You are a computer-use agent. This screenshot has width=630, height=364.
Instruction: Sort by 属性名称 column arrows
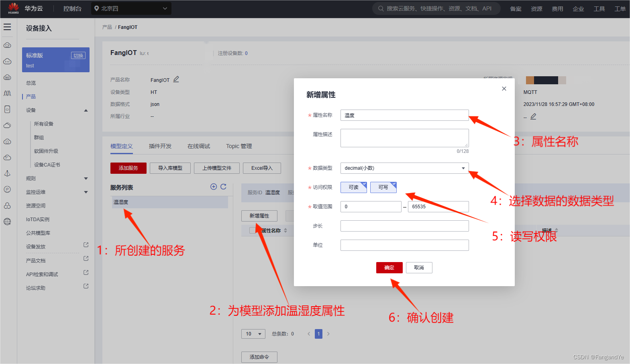[x=285, y=230]
